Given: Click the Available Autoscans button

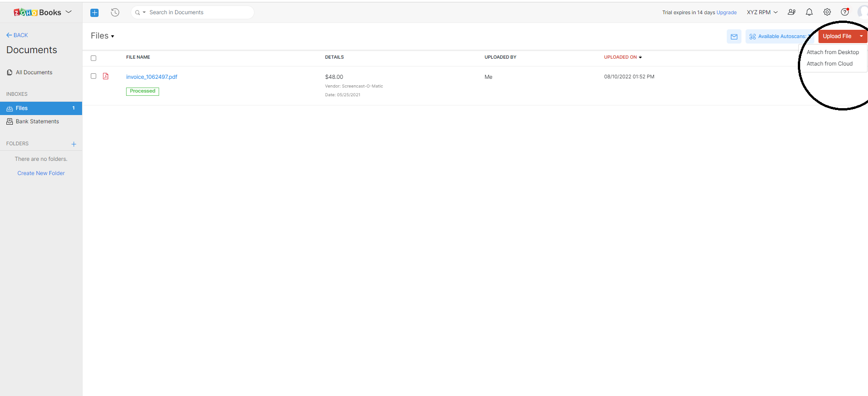Looking at the screenshot, I should (x=780, y=37).
